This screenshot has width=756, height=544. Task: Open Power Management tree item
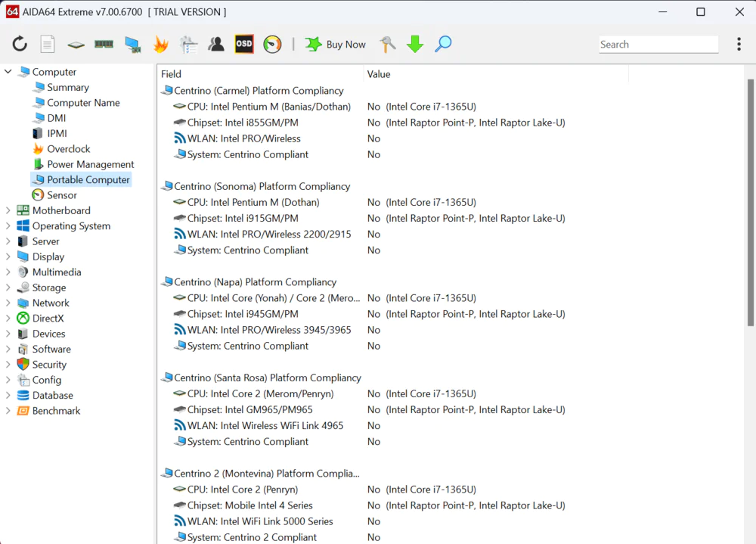pos(91,165)
